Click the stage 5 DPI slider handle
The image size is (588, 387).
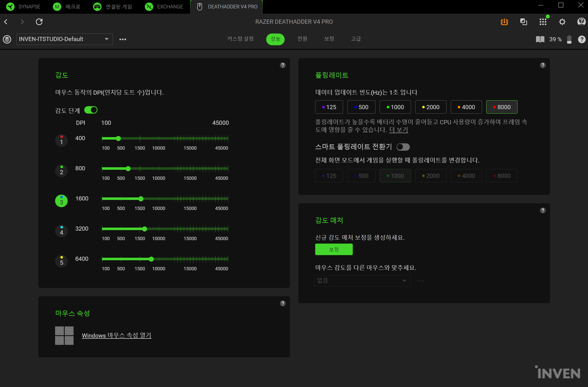click(x=151, y=259)
